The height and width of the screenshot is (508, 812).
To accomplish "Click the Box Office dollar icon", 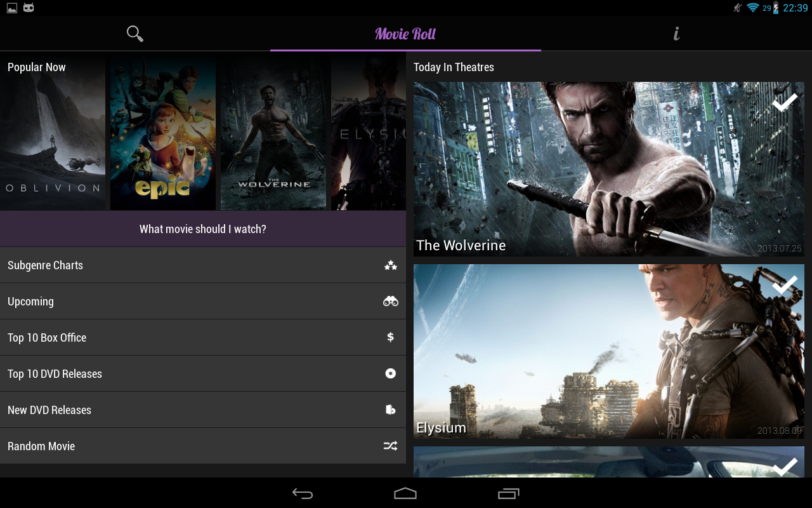I will pyautogui.click(x=391, y=338).
